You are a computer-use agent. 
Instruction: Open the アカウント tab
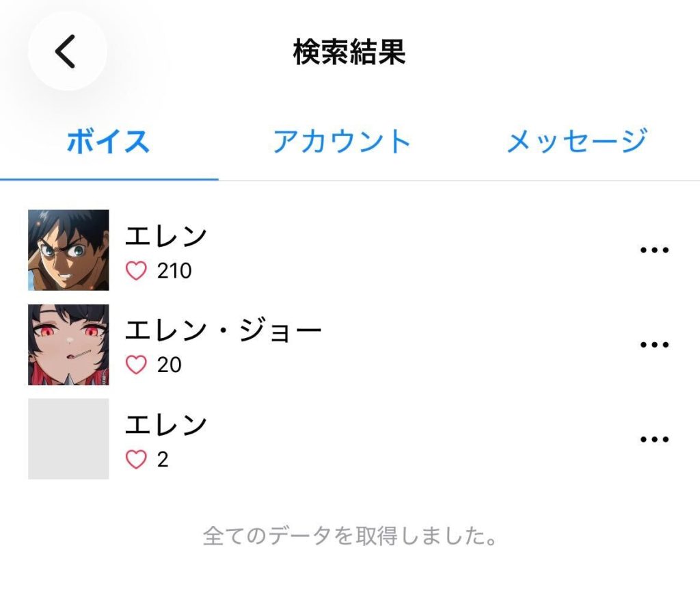[x=341, y=142]
